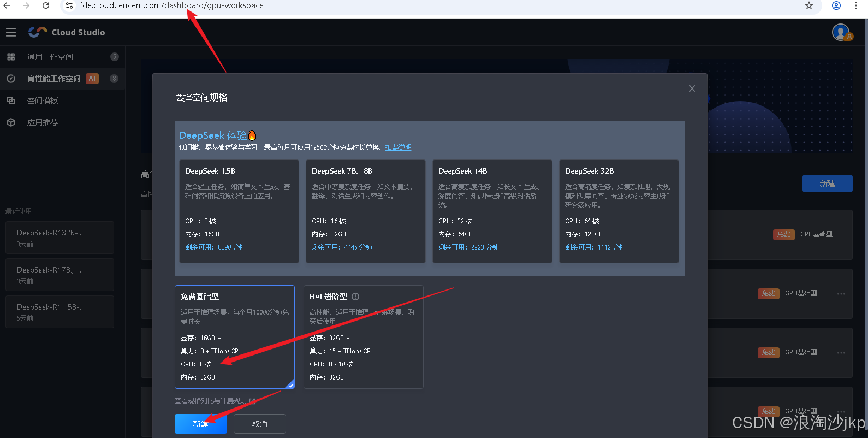
Task: Click the 最近使用 sidebar label
Action: pyautogui.click(x=19, y=211)
